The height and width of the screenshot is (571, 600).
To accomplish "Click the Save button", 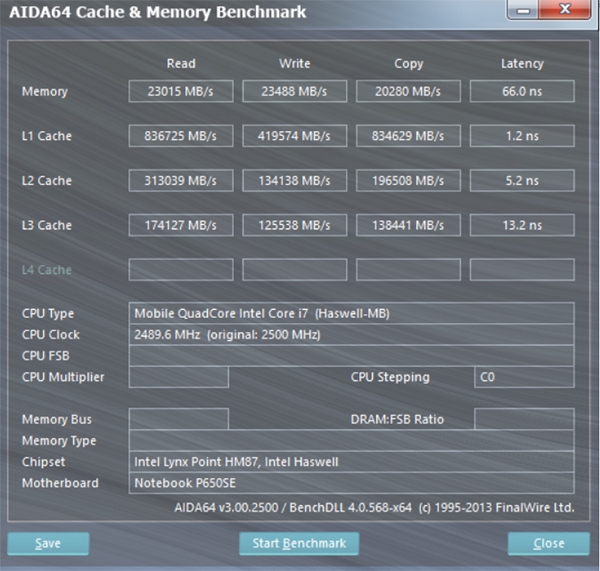I will (x=48, y=543).
